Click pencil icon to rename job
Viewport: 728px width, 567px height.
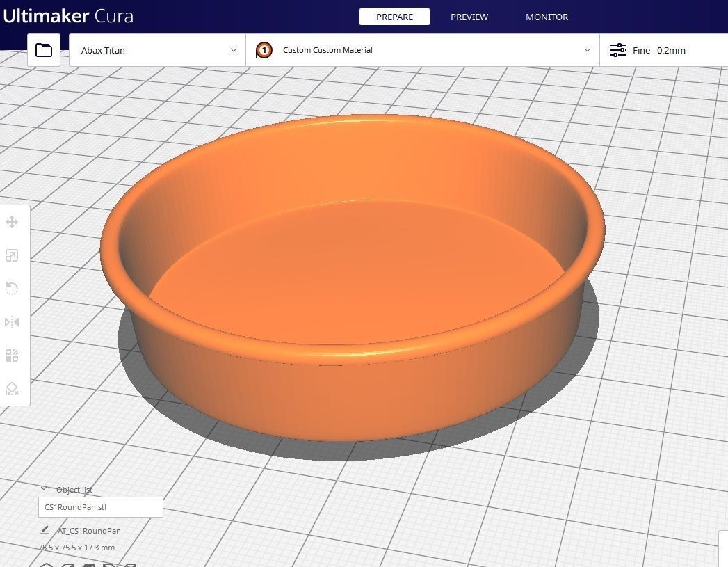click(45, 530)
